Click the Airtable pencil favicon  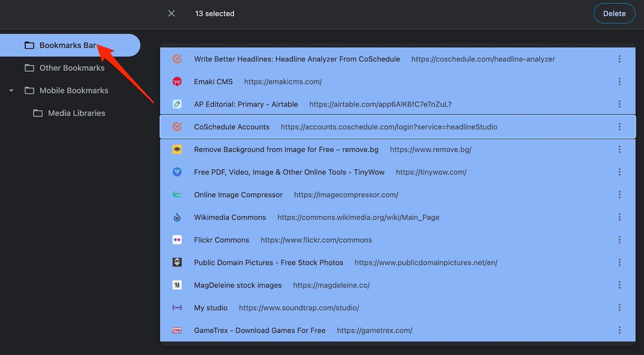pos(177,104)
